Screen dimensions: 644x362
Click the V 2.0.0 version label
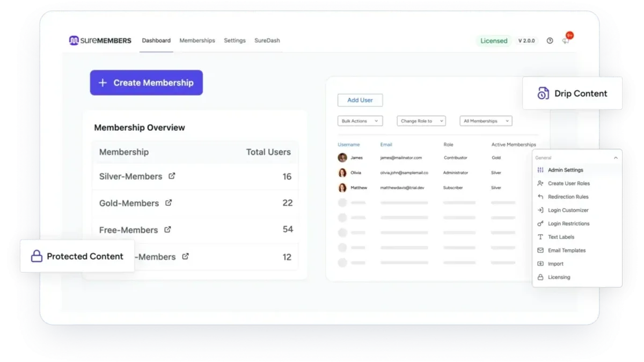tap(526, 41)
